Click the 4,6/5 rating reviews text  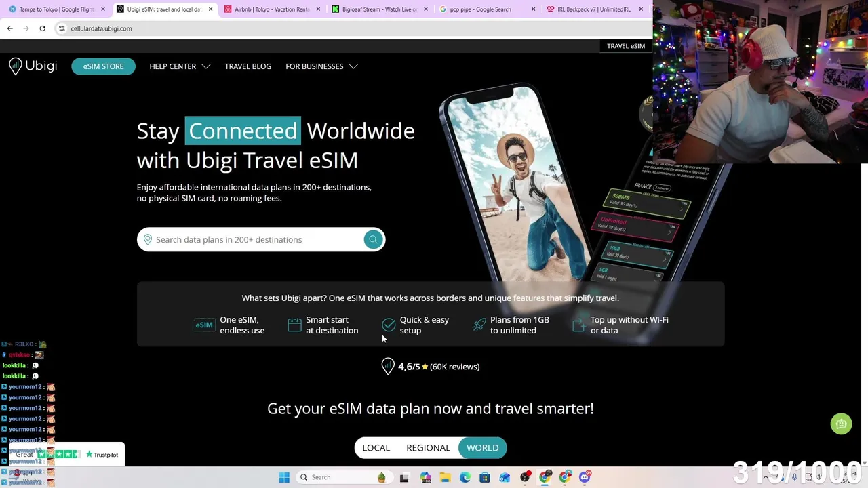pyautogui.click(x=439, y=367)
